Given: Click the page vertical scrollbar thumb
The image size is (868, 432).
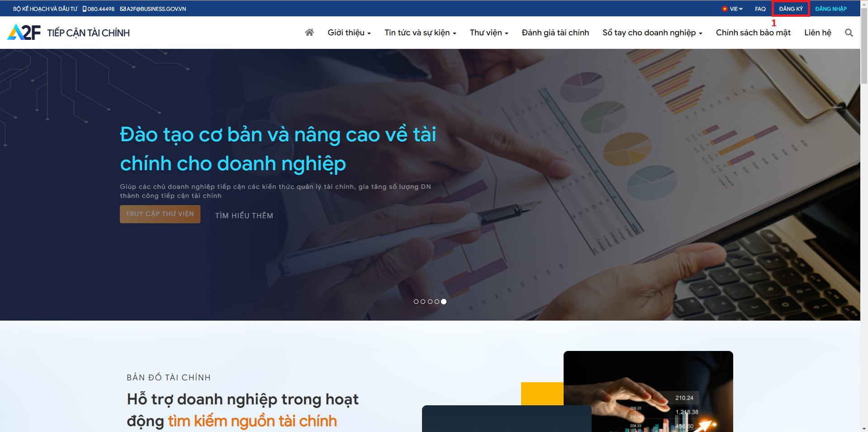Looking at the screenshot, I should click(x=864, y=50).
